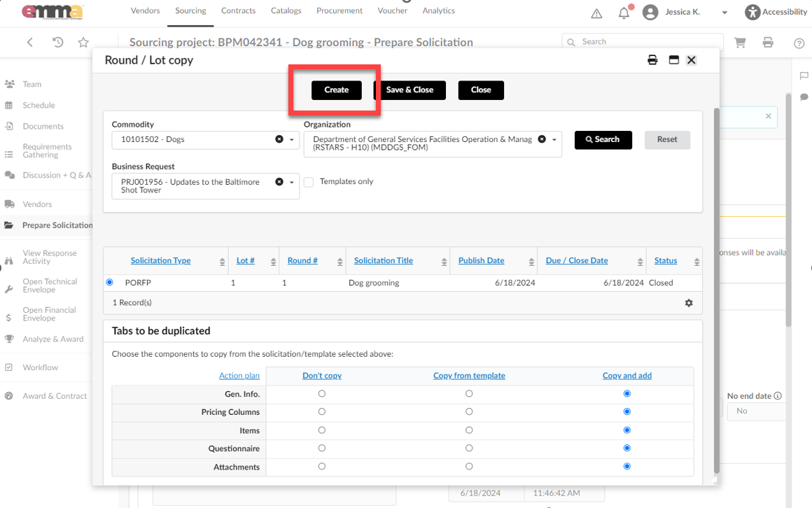Image resolution: width=812 pixels, height=508 pixels.
Task: Sort by Round # arrows icon
Action: (339, 262)
